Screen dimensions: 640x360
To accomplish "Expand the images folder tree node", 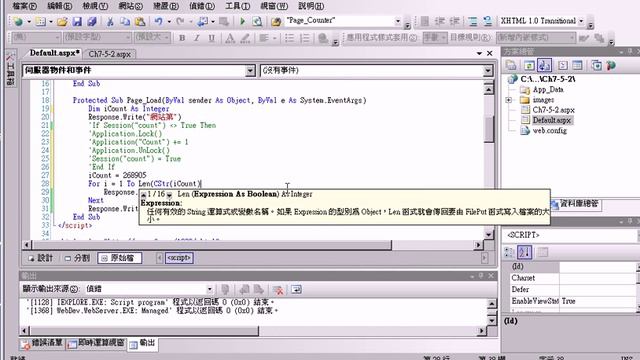I will click(509, 100).
